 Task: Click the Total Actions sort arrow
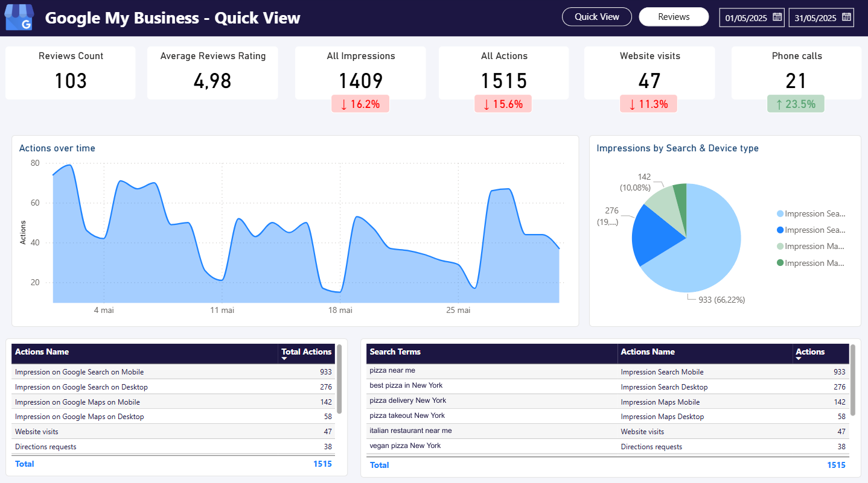click(x=285, y=359)
